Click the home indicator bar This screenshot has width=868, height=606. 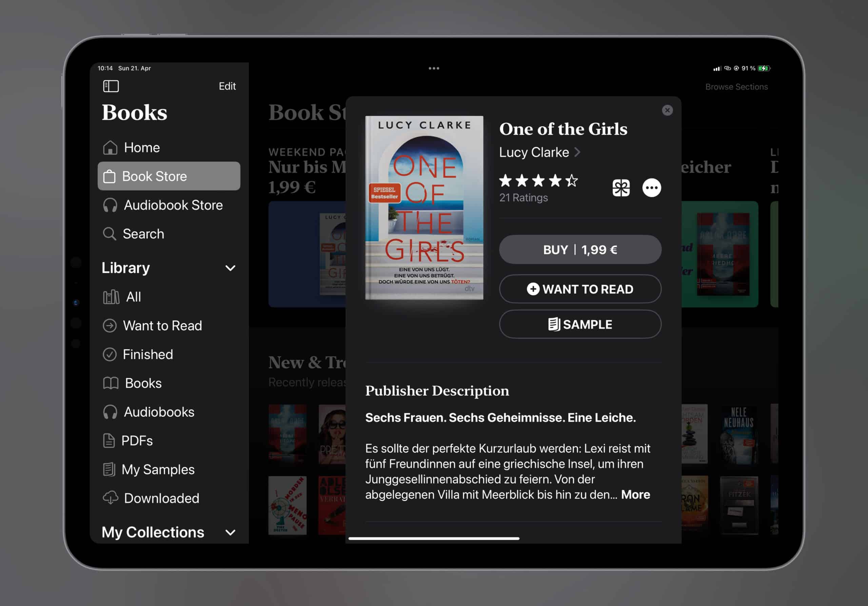click(x=434, y=538)
